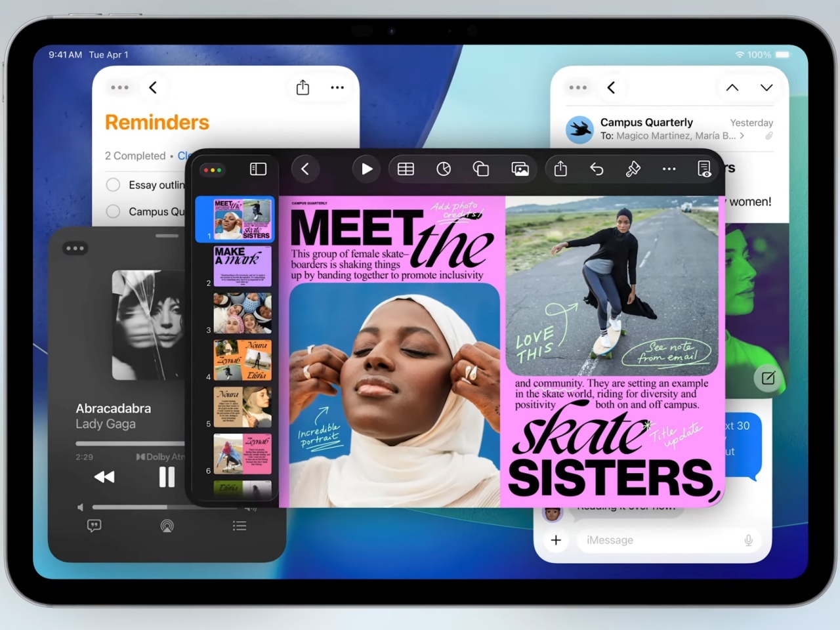The height and width of the screenshot is (630, 840).
Task: Seek the Abracadabra playback progress bar
Action: click(x=131, y=443)
